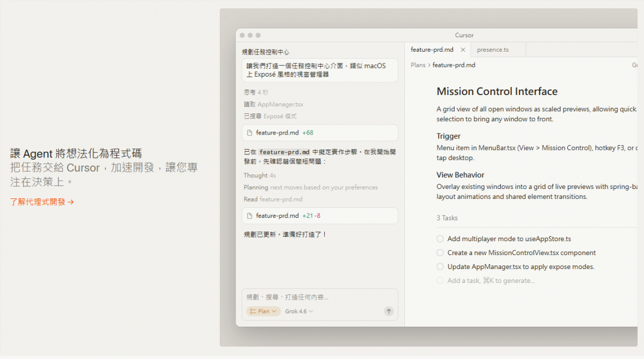Image resolution: width=644 pixels, height=359 pixels.
Task: Click the 讓 Agent 將想法化為程式碼 headline
Action: 76,154
